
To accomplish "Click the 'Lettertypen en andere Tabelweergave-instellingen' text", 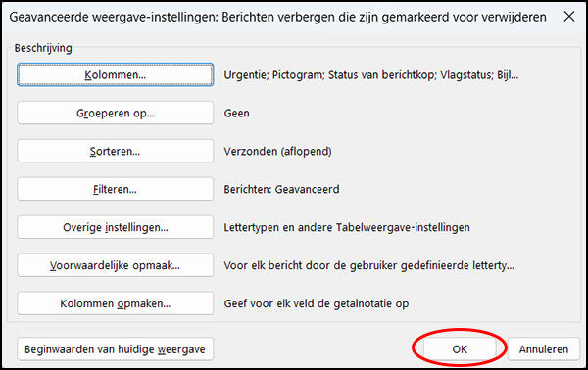I will pos(347,227).
